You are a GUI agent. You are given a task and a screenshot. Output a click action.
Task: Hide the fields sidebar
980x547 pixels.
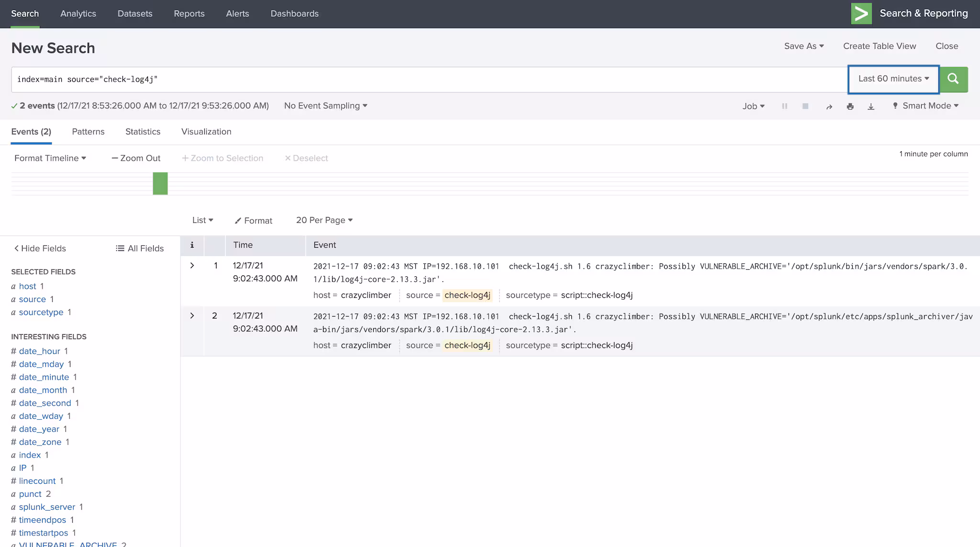point(40,248)
